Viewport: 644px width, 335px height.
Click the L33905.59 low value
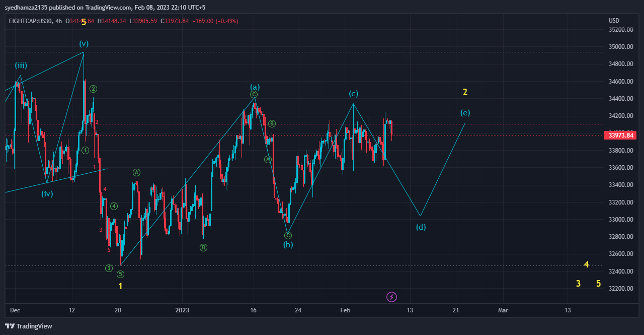tap(143, 21)
